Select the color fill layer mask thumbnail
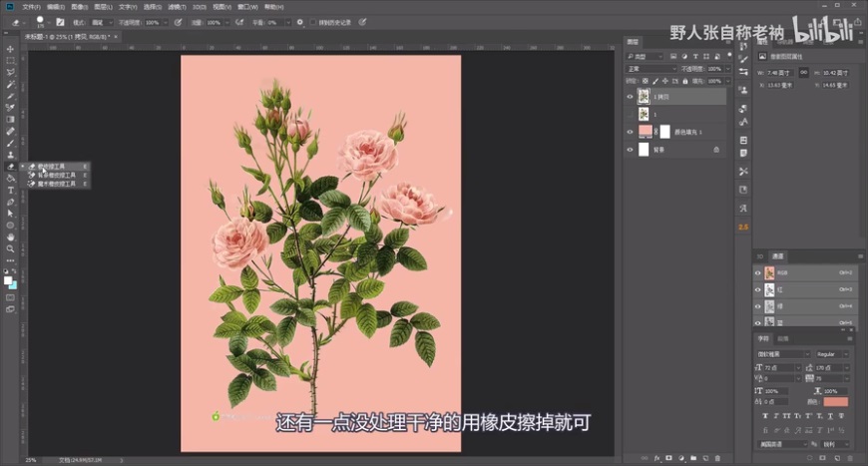This screenshot has height=466, width=868. pyautogui.click(x=665, y=132)
